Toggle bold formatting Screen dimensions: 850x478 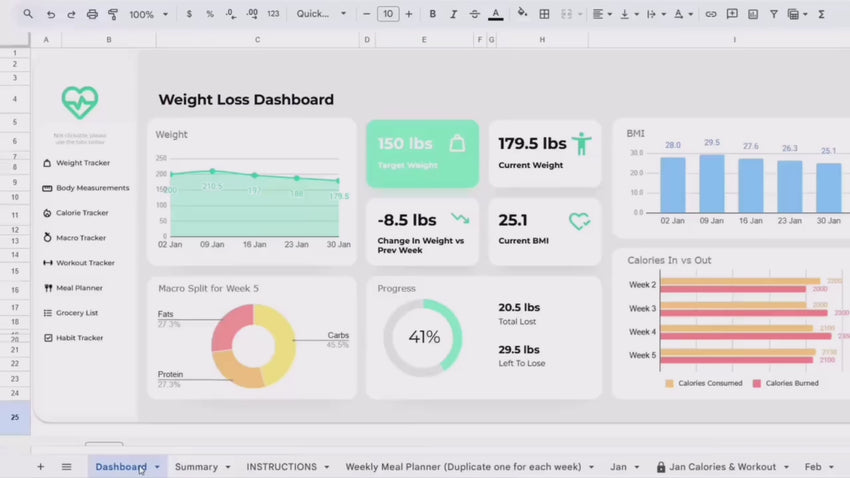pos(432,14)
